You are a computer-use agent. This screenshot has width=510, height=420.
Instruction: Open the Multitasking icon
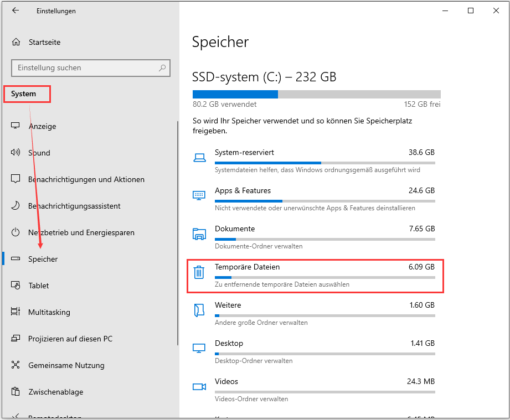coord(16,312)
